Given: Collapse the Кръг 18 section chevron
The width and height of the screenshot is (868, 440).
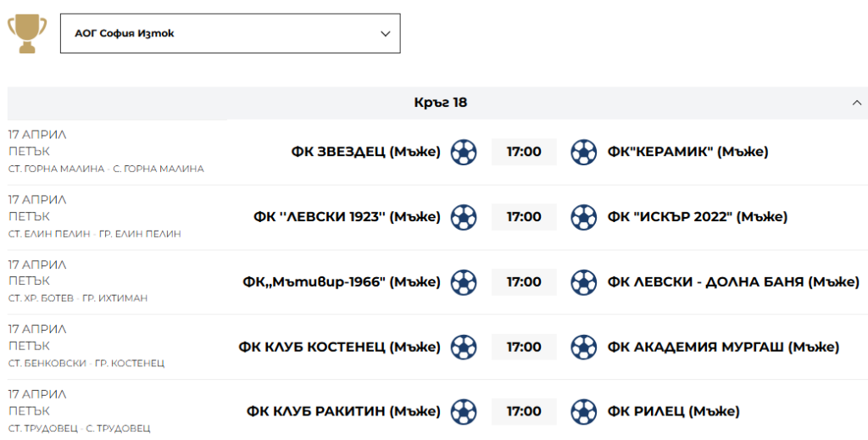Looking at the screenshot, I should 856,103.
